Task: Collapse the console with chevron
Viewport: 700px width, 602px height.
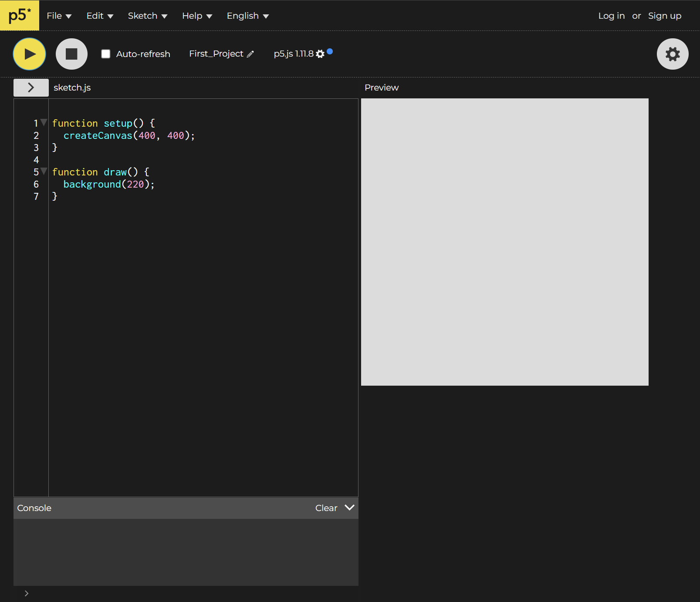Action: [x=349, y=508]
